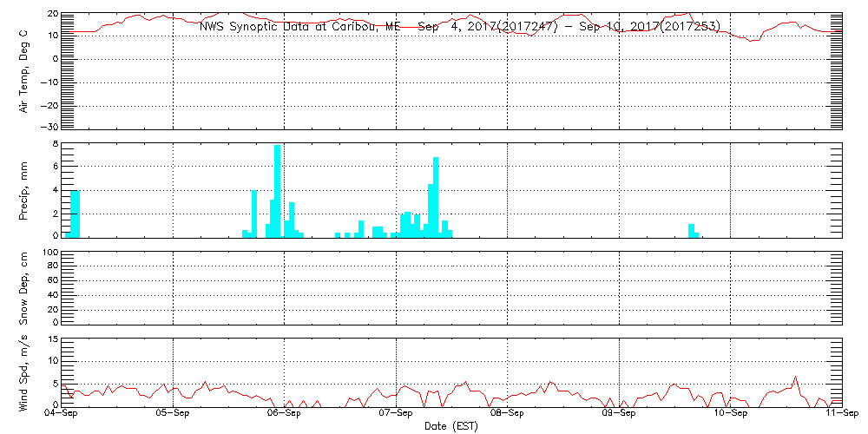The height and width of the screenshot is (434, 868).
Task: Click the chart title for Caribou, ME
Action: click(x=459, y=26)
